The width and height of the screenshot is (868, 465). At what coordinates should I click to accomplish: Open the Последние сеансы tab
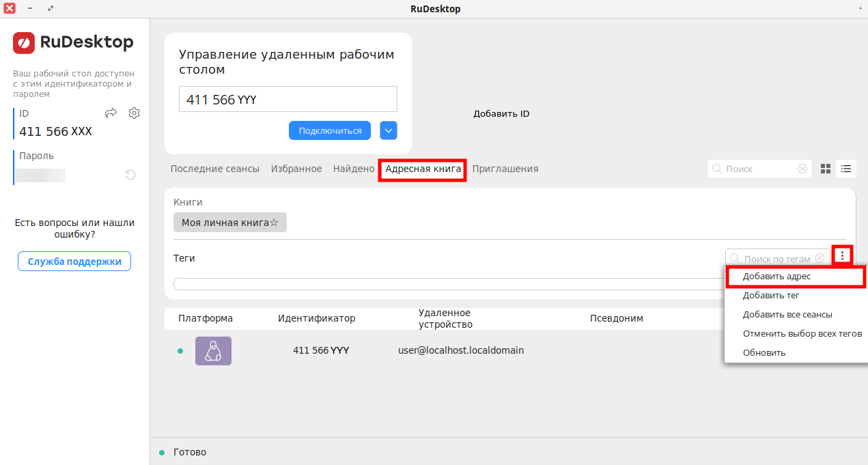pos(215,169)
